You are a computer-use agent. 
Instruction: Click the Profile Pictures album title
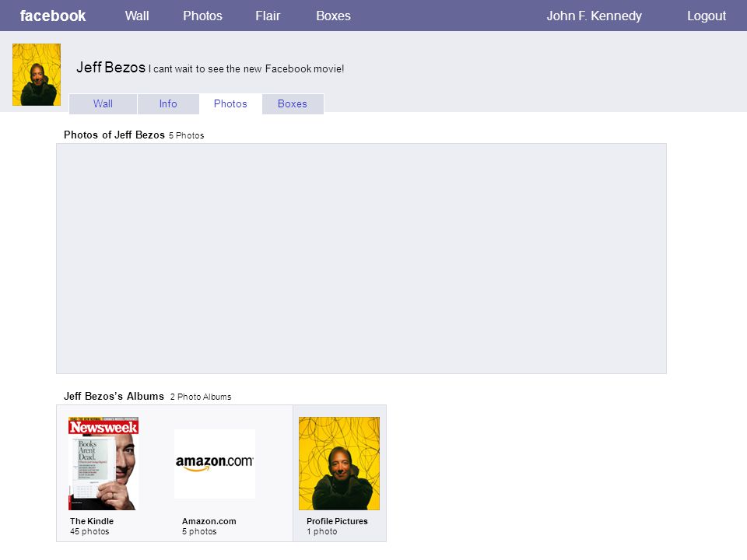point(337,521)
